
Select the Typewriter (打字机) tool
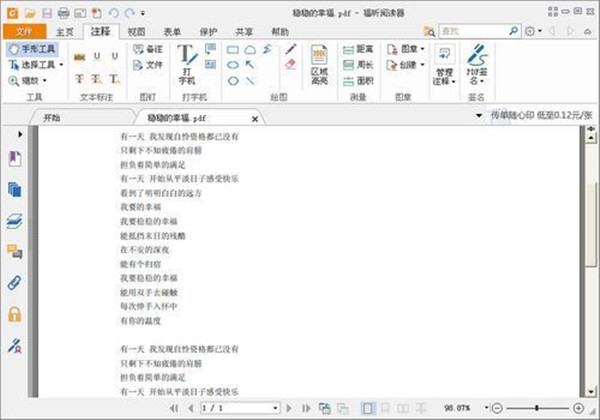[x=187, y=64]
